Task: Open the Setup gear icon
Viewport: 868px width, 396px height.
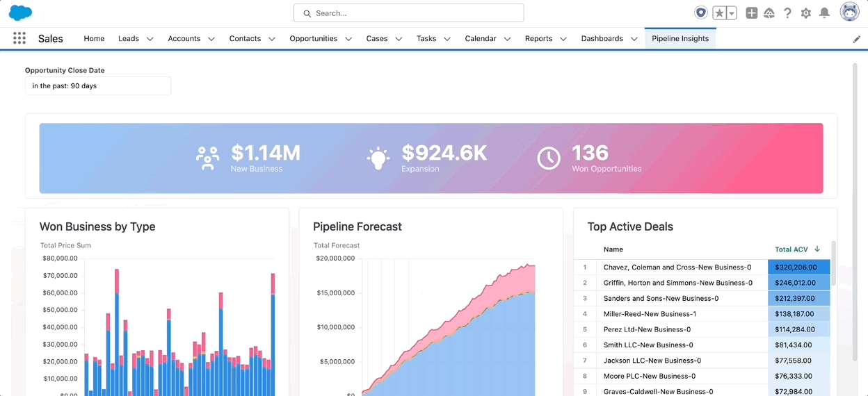Action: pyautogui.click(x=805, y=13)
